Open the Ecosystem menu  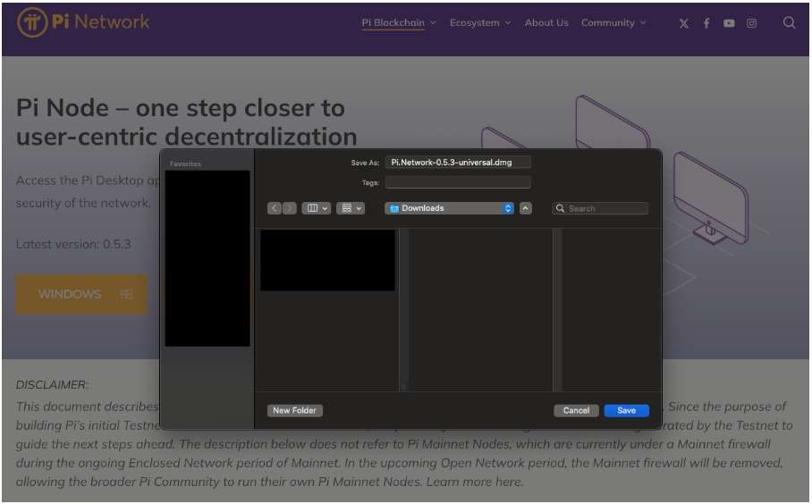click(480, 23)
